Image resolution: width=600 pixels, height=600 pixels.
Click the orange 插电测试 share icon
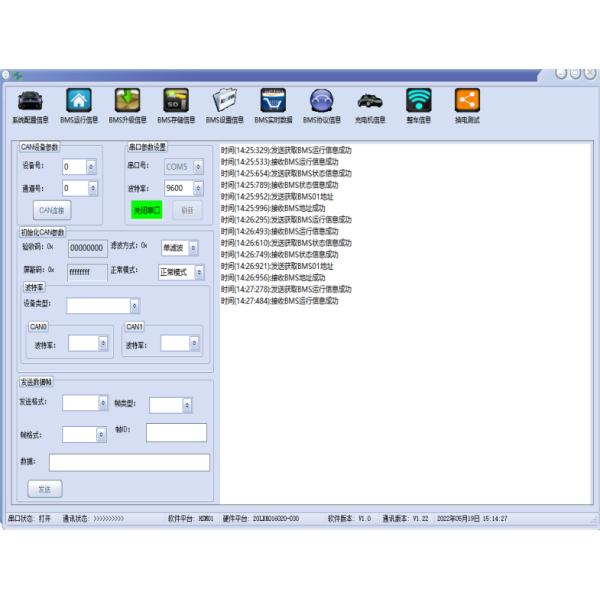(467, 100)
